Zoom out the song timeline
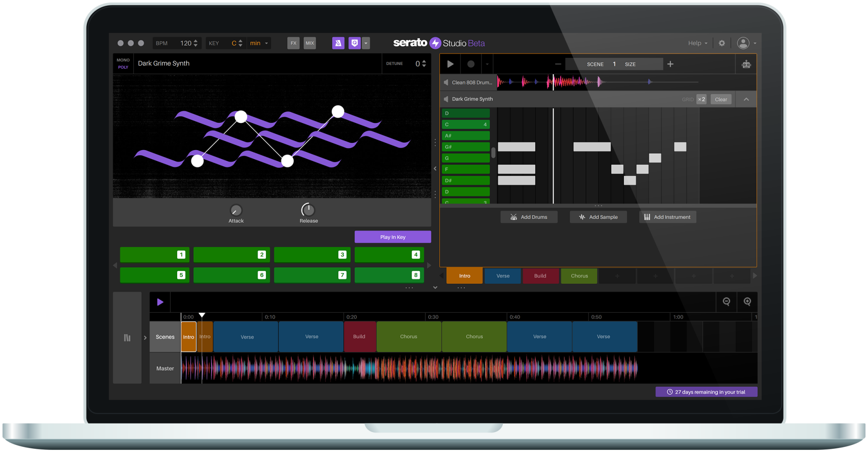The width and height of the screenshot is (868, 452). (726, 302)
